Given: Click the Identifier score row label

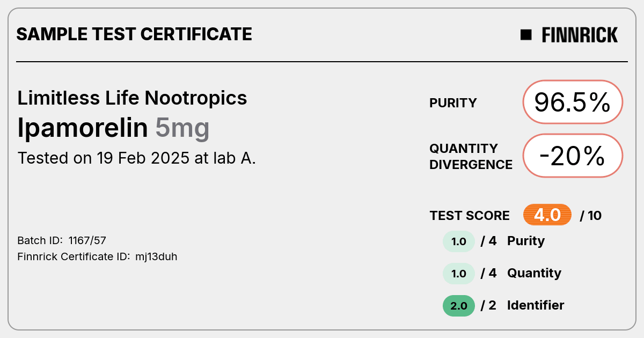Looking at the screenshot, I should (x=536, y=305).
